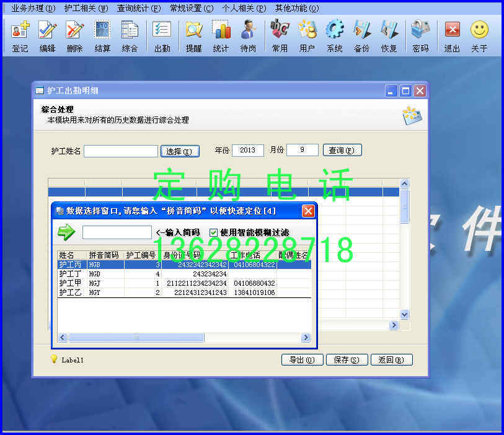Open the 密码 password lock icon

point(420,36)
